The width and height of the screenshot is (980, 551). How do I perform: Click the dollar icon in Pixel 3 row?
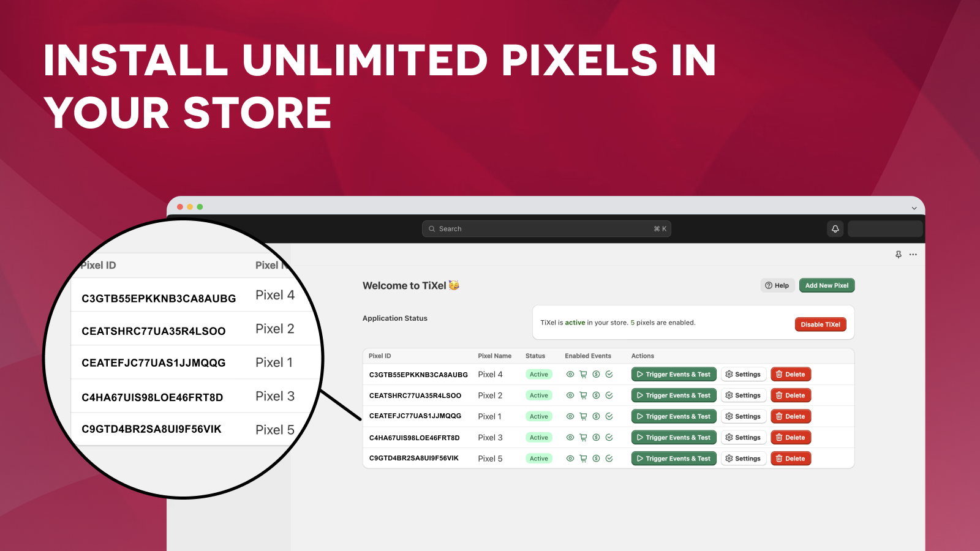point(596,437)
